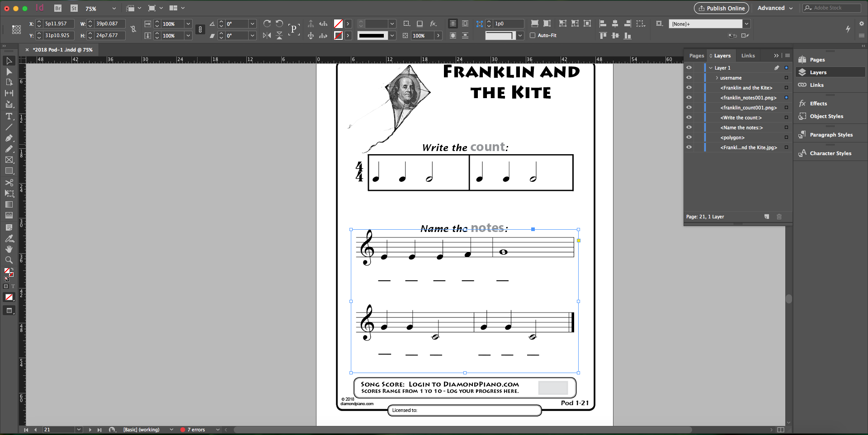Image resolution: width=868 pixels, height=435 pixels.
Task: Open Adobe Bridge via Br icon
Action: tap(58, 8)
